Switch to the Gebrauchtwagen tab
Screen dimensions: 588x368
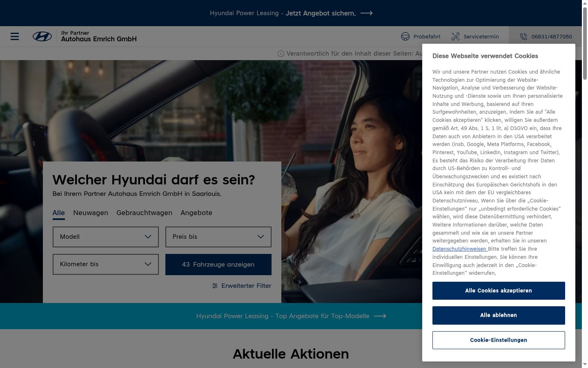(x=144, y=213)
